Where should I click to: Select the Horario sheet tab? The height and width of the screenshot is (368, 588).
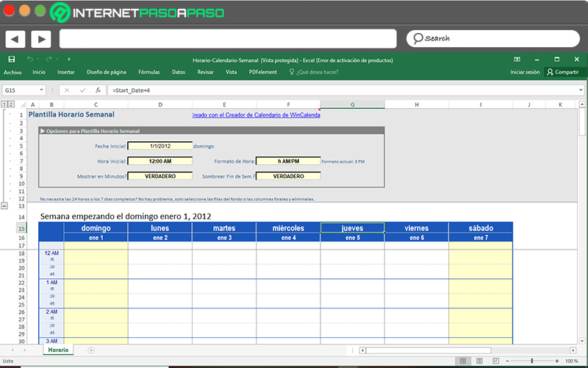[58, 350]
